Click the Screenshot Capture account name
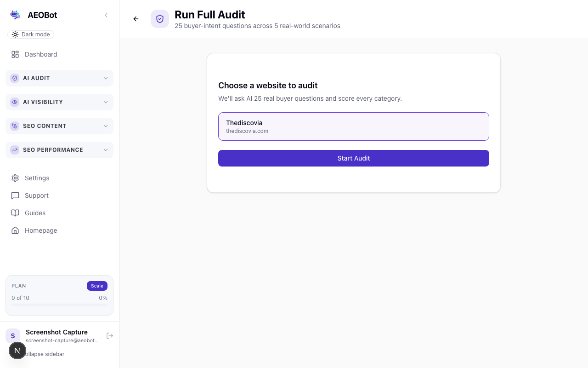This screenshot has height=368, width=588. point(57,332)
